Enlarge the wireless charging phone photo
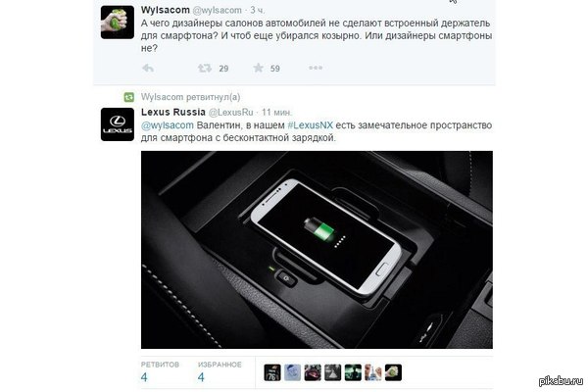Screen dimensions: 588x392 point(317,250)
